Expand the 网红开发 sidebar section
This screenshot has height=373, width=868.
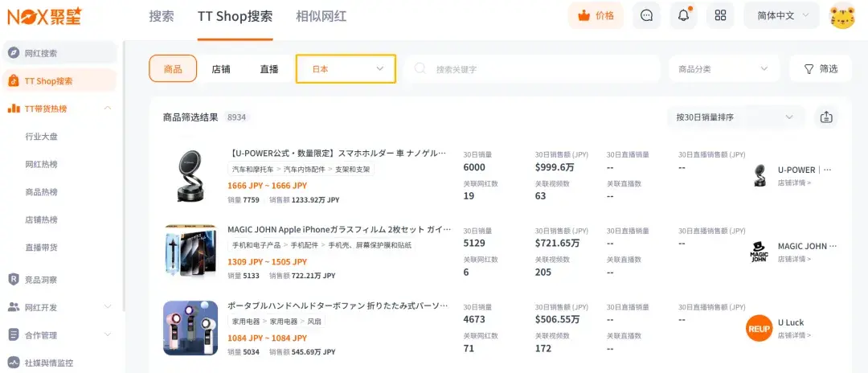click(108, 307)
